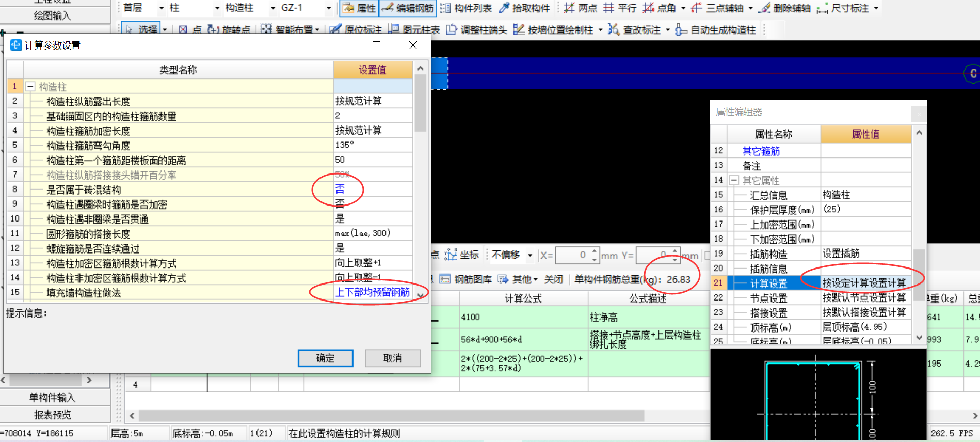The image size is (980, 442).
Task: Collapse the 构造柱 tree group in row 1
Action: (x=30, y=86)
